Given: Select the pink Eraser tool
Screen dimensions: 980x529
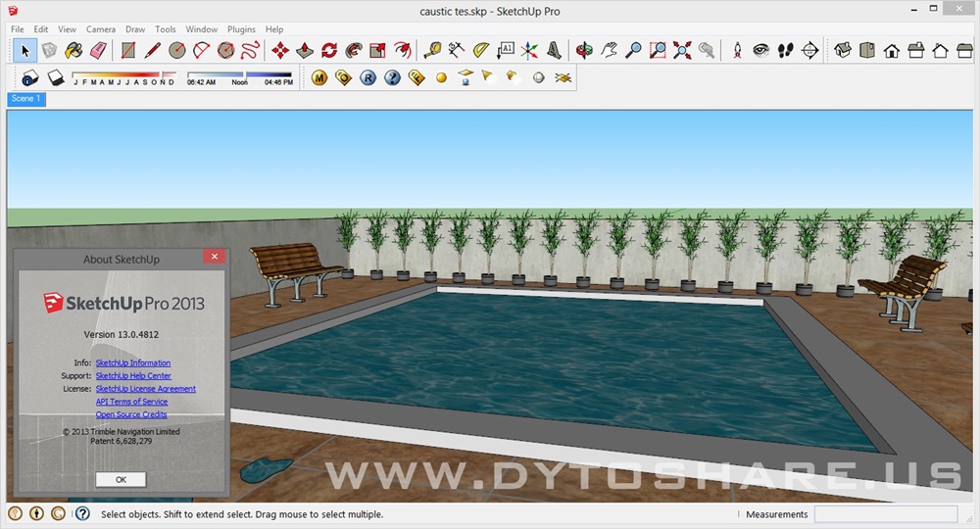Looking at the screenshot, I should [x=98, y=51].
